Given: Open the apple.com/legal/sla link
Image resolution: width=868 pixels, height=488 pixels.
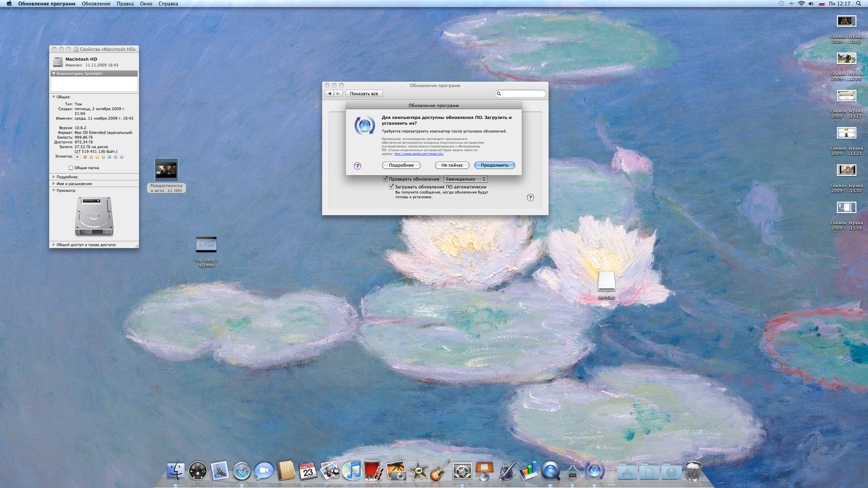Looking at the screenshot, I should click(x=419, y=154).
